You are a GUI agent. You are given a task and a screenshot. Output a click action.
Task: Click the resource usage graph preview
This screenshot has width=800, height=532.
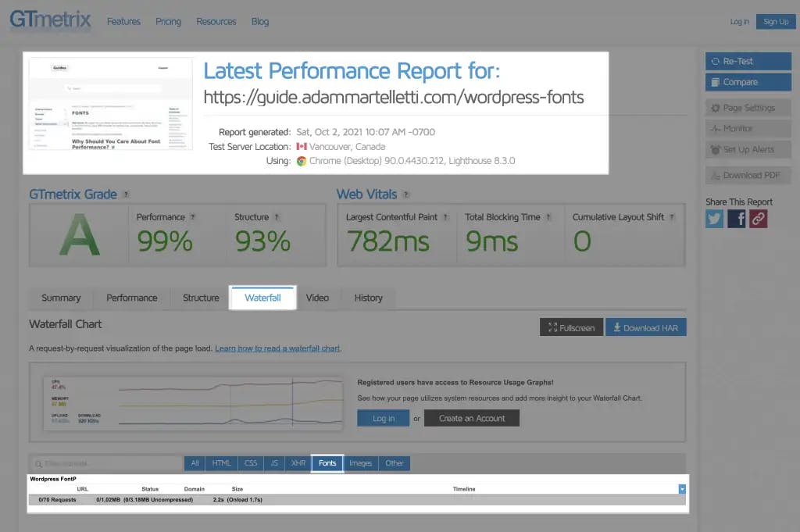(x=193, y=403)
